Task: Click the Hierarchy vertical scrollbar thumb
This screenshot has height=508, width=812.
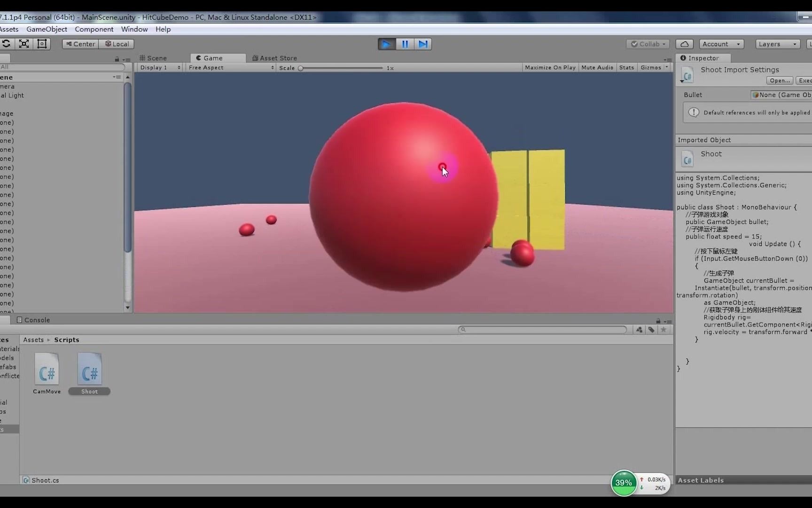Action: point(127,167)
